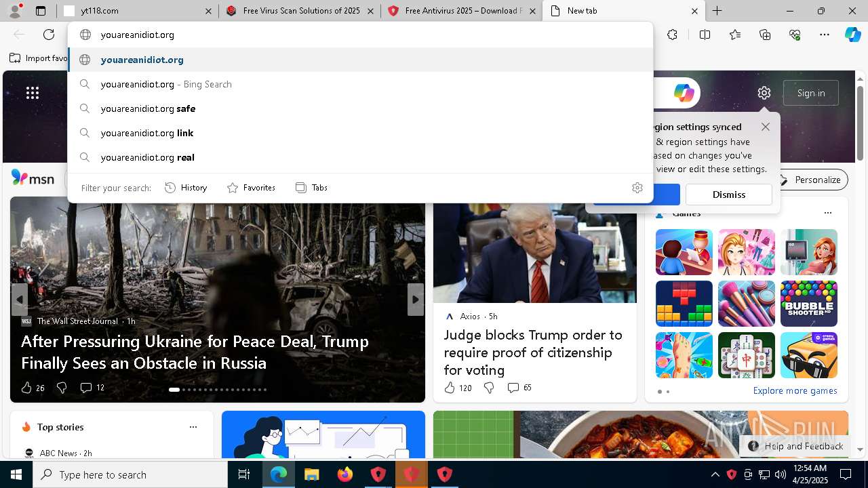Image resolution: width=868 pixels, height=488 pixels.
Task: Filter search by Favorites
Action: (x=252, y=188)
